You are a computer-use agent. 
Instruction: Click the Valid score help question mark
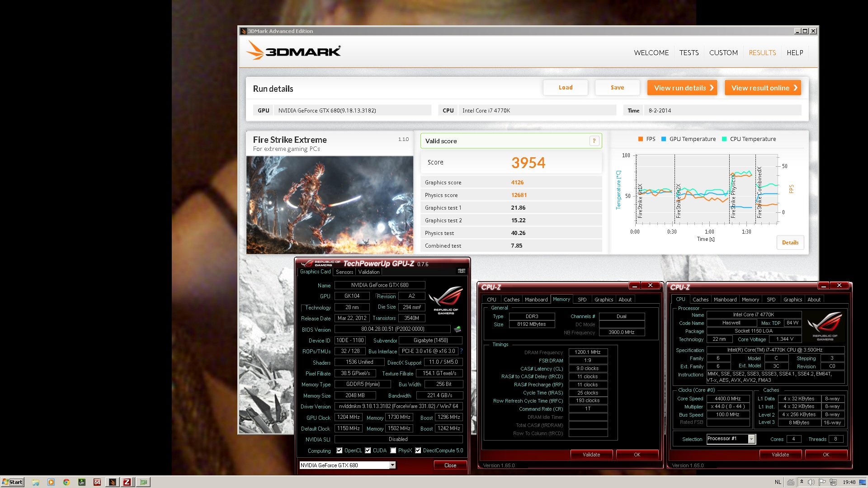coord(594,141)
